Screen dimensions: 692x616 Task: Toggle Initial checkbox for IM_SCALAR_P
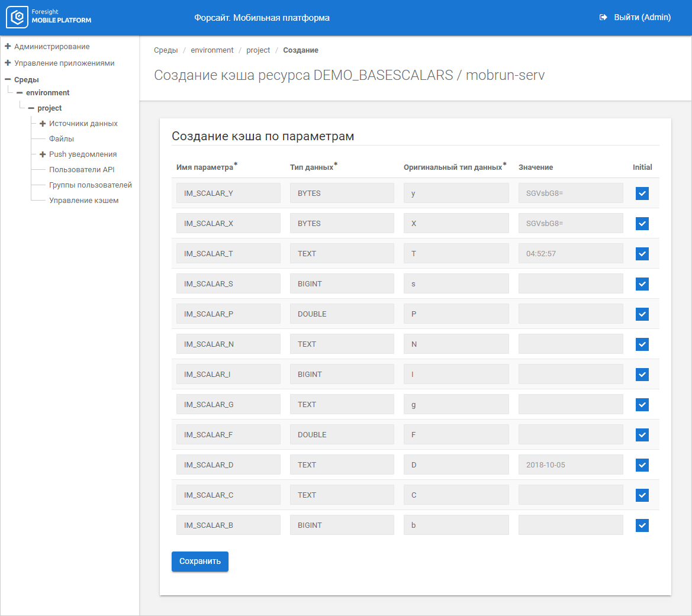(x=642, y=314)
